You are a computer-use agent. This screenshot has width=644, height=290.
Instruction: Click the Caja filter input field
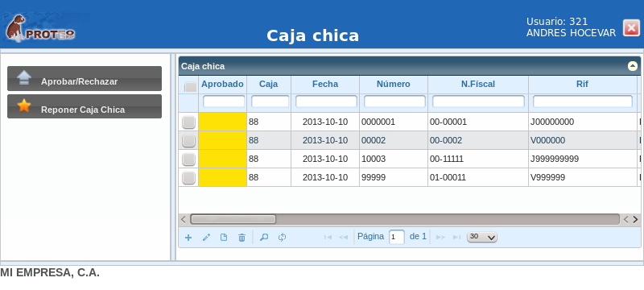point(270,101)
